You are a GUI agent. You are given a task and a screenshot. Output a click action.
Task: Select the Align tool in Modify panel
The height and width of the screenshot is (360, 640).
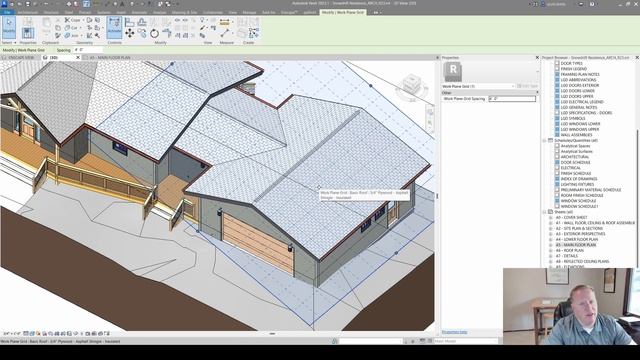click(x=129, y=22)
